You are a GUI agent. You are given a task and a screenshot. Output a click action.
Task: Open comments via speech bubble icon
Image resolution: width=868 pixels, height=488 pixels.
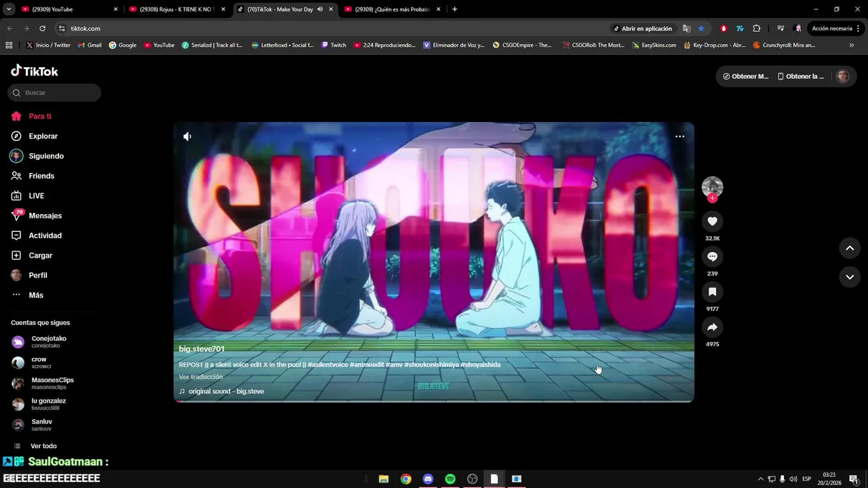[712, 257]
